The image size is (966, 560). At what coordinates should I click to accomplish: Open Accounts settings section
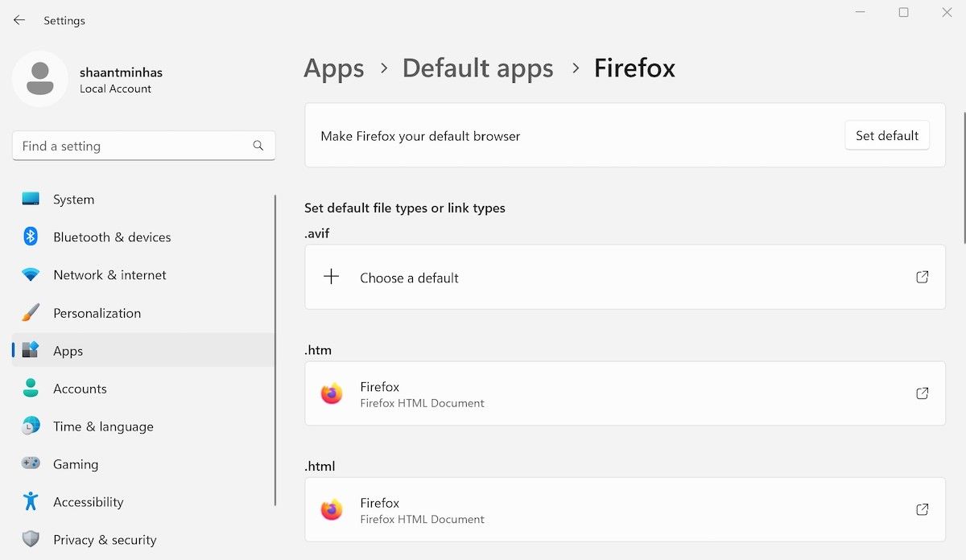coord(80,389)
